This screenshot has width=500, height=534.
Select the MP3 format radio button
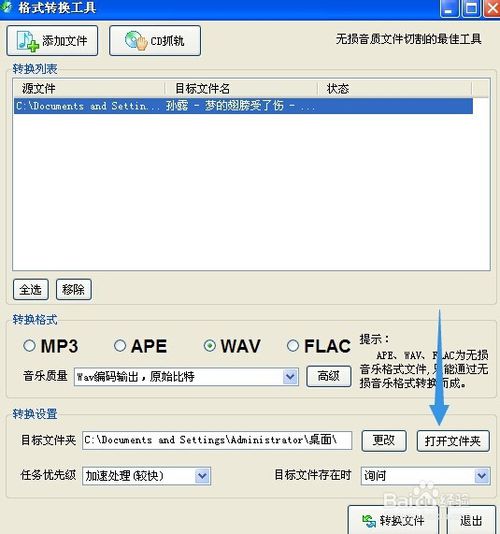click(29, 346)
